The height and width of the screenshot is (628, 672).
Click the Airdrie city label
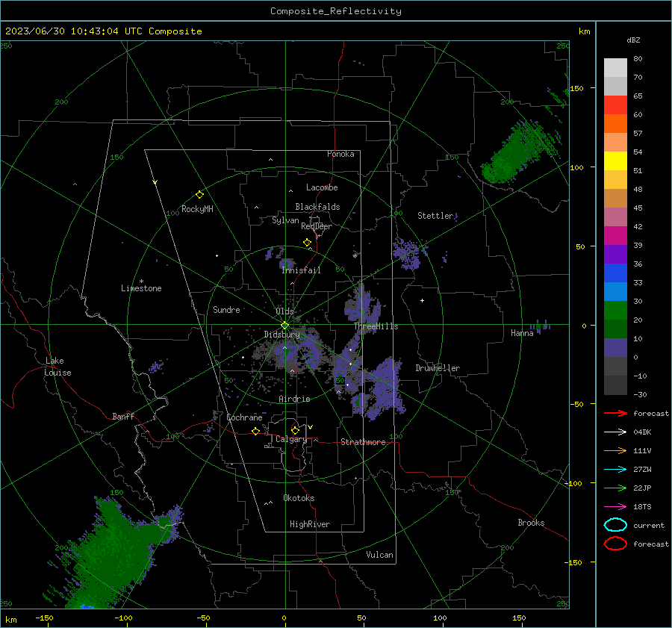tap(294, 399)
